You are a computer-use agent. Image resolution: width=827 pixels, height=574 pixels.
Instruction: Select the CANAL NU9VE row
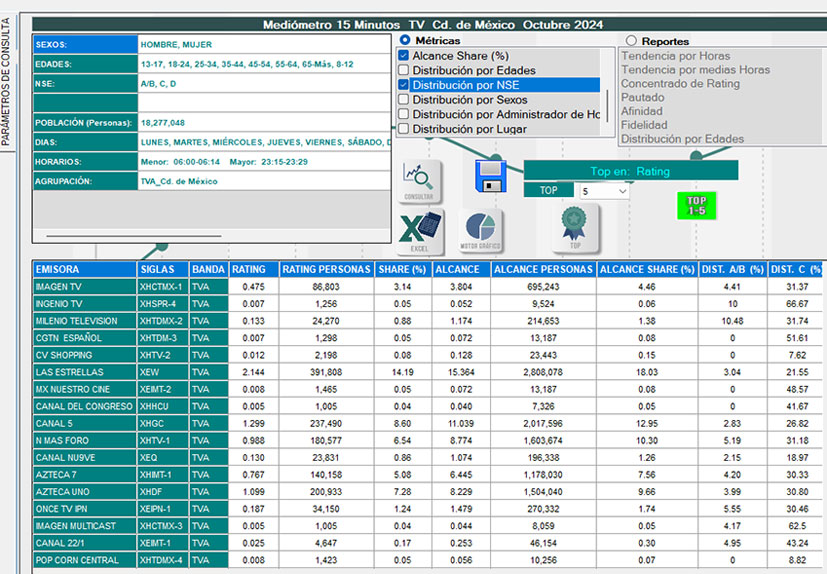click(427, 457)
